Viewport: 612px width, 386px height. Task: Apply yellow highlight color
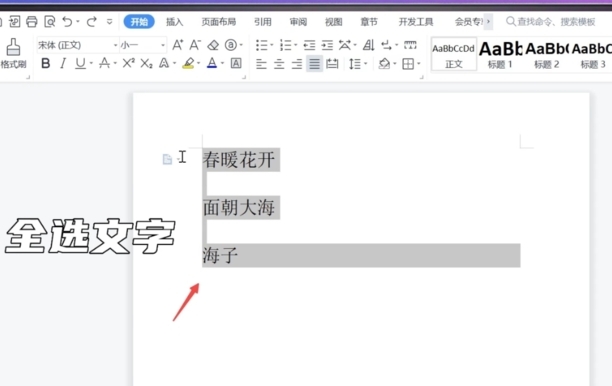pos(189,63)
